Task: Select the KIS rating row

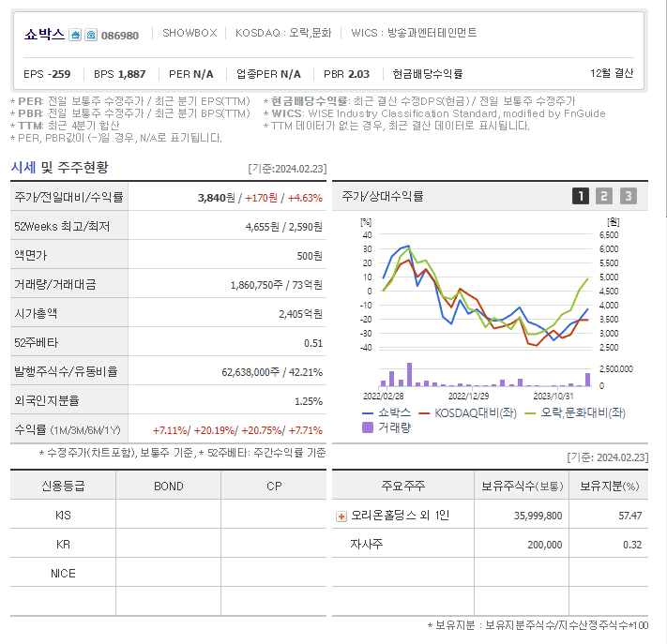Action: point(168,515)
